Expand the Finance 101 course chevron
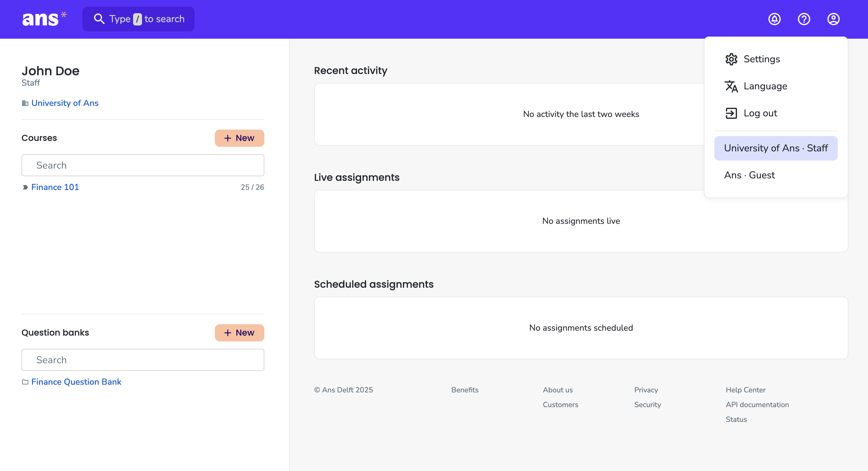Viewport: 868px width, 471px height. click(25, 188)
